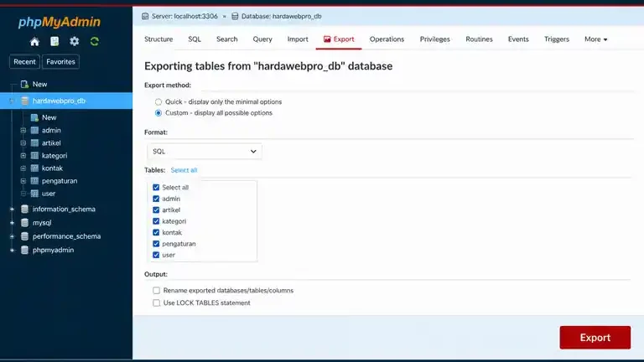Open the Search tab

tap(227, 39)
